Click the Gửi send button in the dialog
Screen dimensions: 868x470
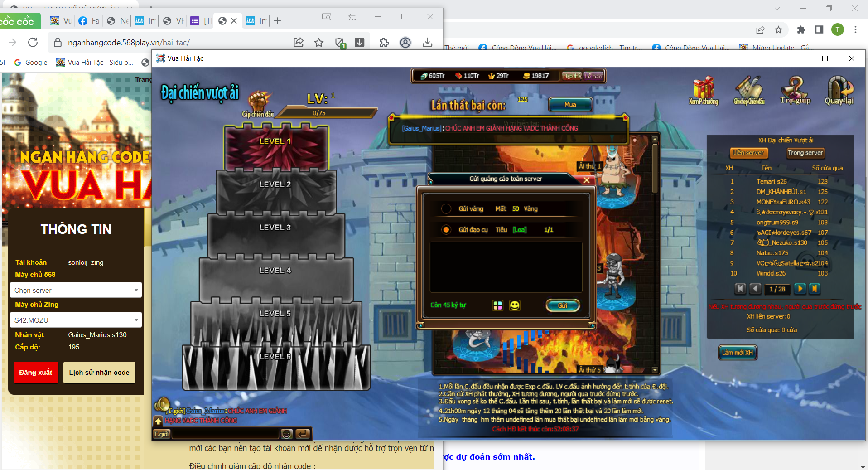tap(563, 305)
